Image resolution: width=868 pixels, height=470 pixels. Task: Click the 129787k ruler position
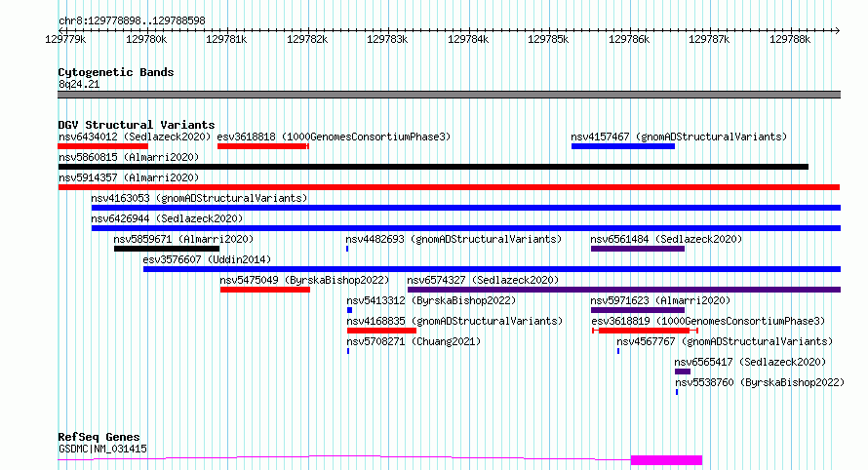click(x=710, y=39)
